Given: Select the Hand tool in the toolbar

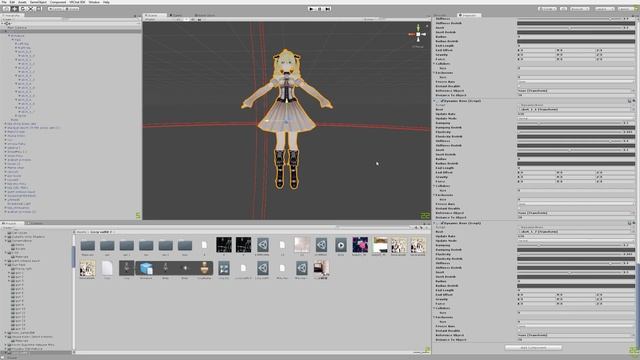Looking at the screenshot, I should click(x=6, y=9).
